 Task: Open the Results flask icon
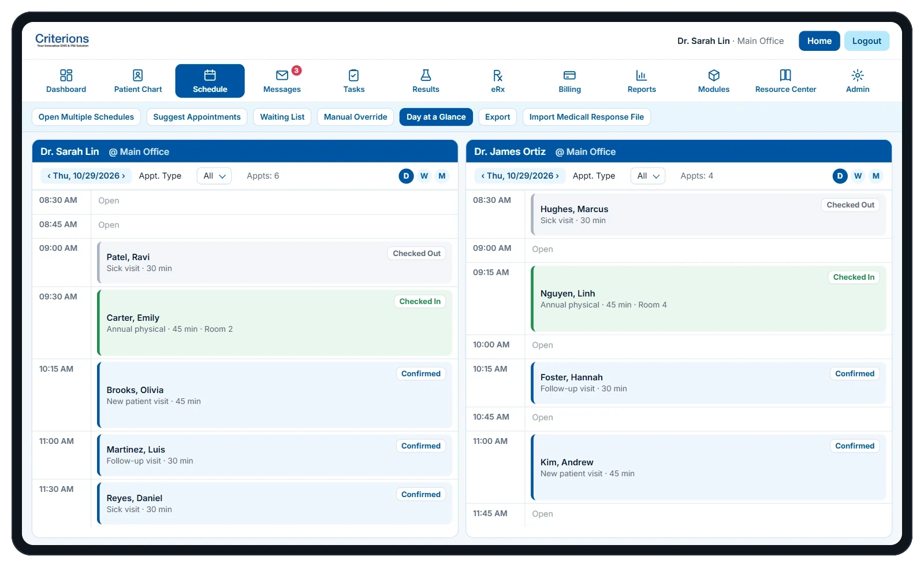tap(426, 76)
